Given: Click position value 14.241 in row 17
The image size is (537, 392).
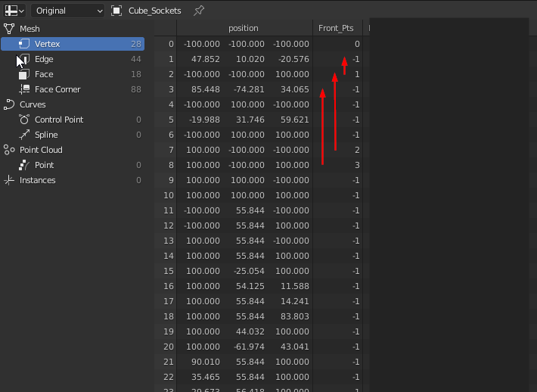Looking at the screenshot, I should pyautogui.click(x=295, y=301).
